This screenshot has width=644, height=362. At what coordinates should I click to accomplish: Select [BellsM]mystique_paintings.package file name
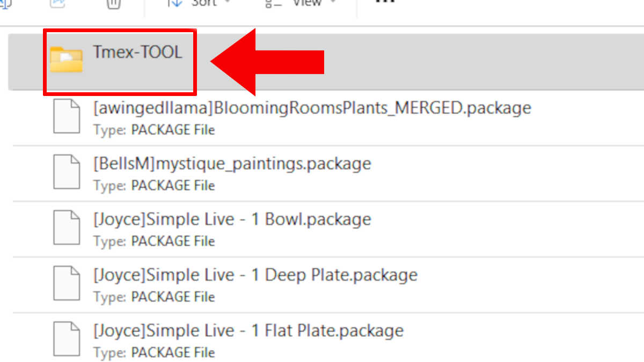pos(232,163)
